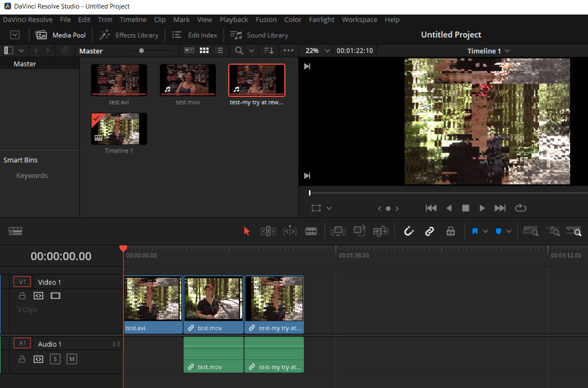This screenshot has height=388, width=588.
Task: Lock the Video 1 track
Action: (22, 296)
